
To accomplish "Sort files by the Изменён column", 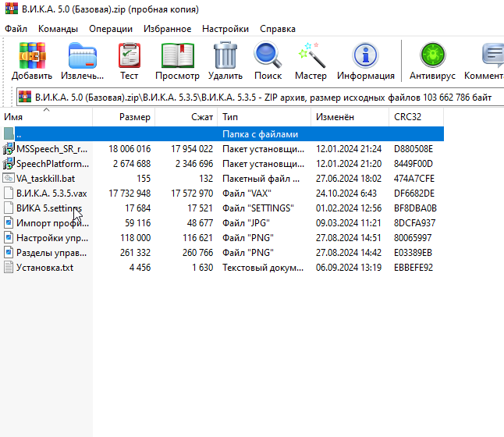I will 350,117.
